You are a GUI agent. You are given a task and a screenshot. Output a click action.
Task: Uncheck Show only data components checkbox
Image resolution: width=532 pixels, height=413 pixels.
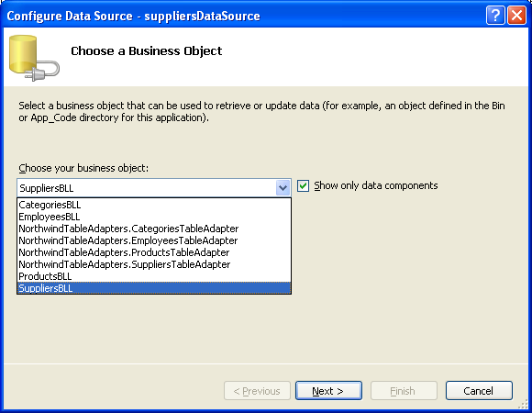(303, 185)
